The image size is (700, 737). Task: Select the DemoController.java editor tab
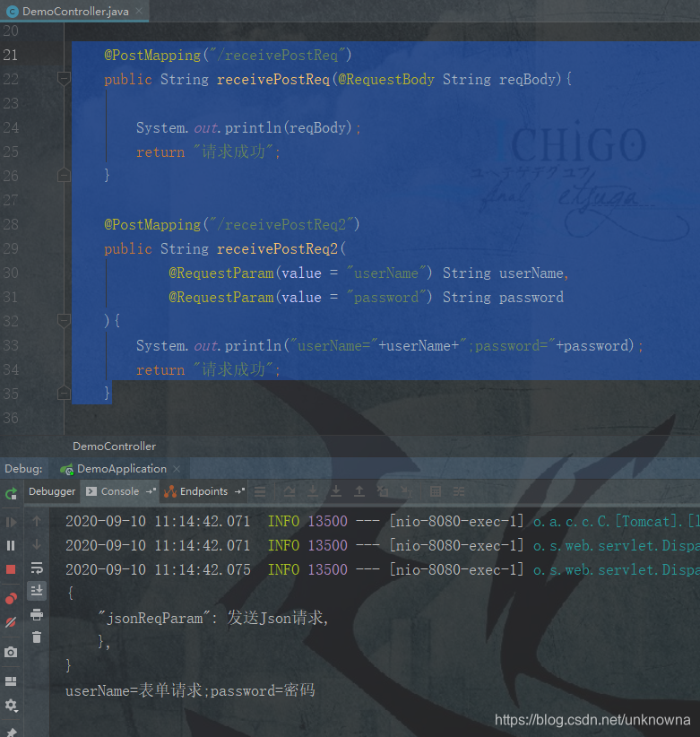pos(75,12)
